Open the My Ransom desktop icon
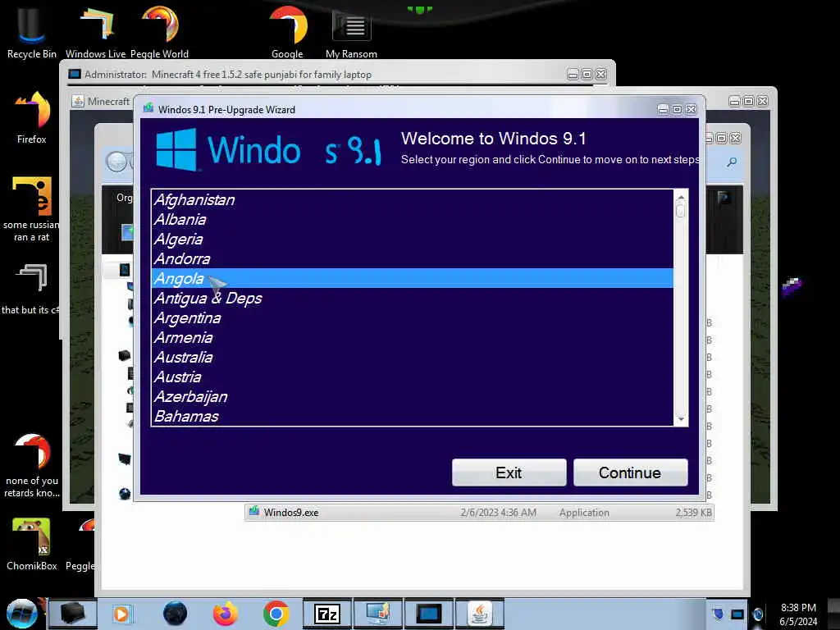 click(351, 31)
